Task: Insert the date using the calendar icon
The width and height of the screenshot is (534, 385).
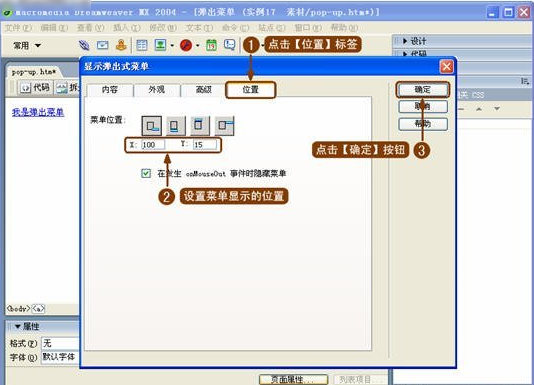Action: click(x=211, y=45)
